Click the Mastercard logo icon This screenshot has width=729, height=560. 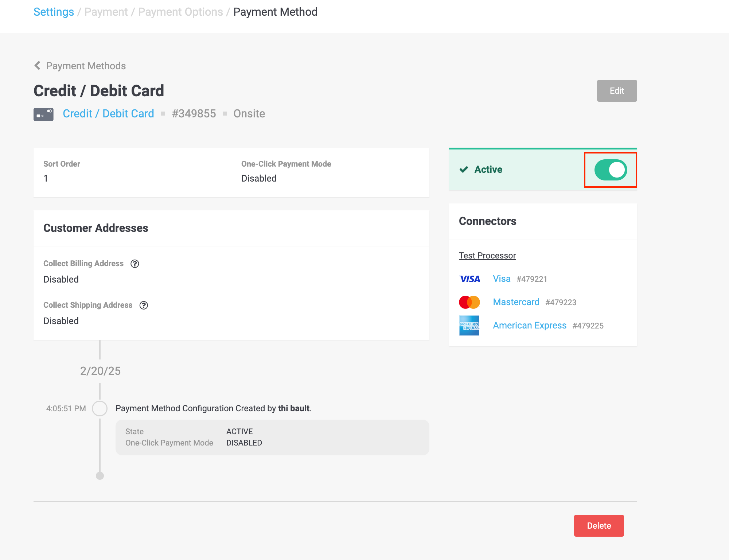point(469,302)
